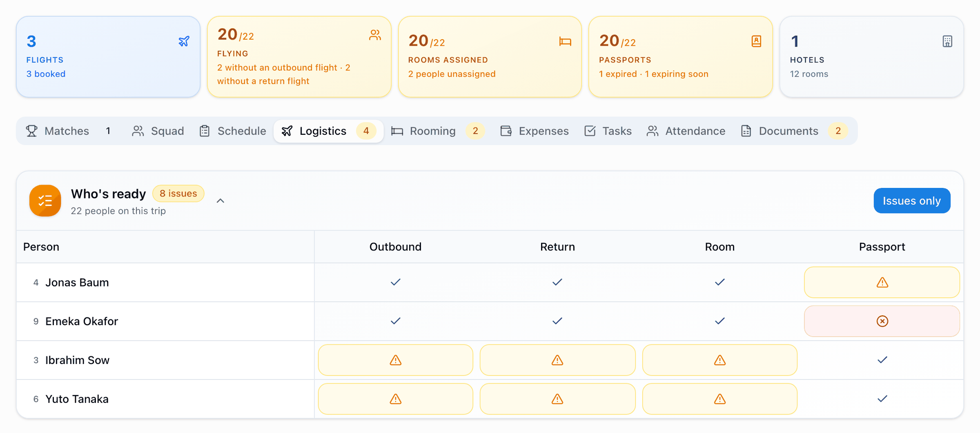Click Emeka Okafor's expired passport icon
Screen dimensions: 980x433
(882, 321)
